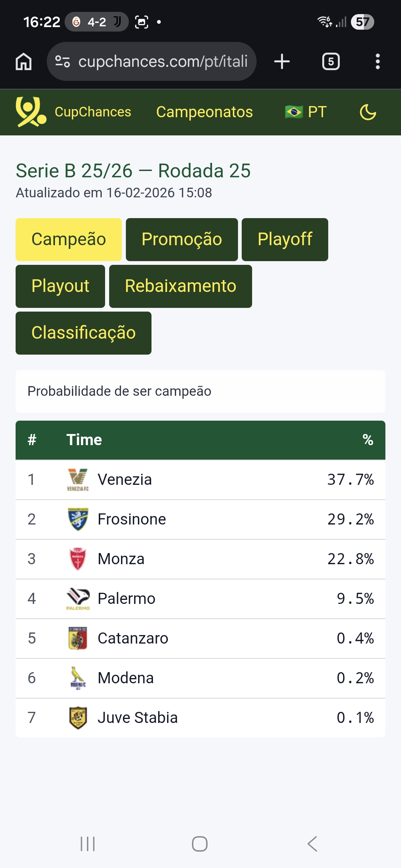Switch to the Promoção tab
This screenshot has width=401, height=868.
click(x=182, y=239)
